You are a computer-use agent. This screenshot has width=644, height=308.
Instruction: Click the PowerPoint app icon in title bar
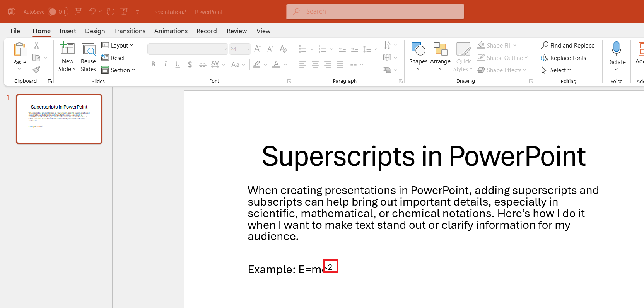click(x=12, y=12)
